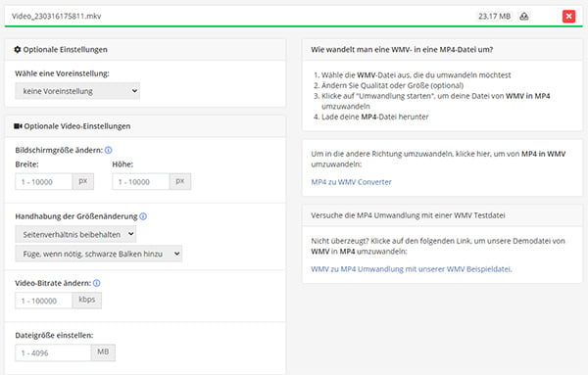Focus the Dateigröße MB input field
This screenshot has width=588, height=375.
(53, 352)
